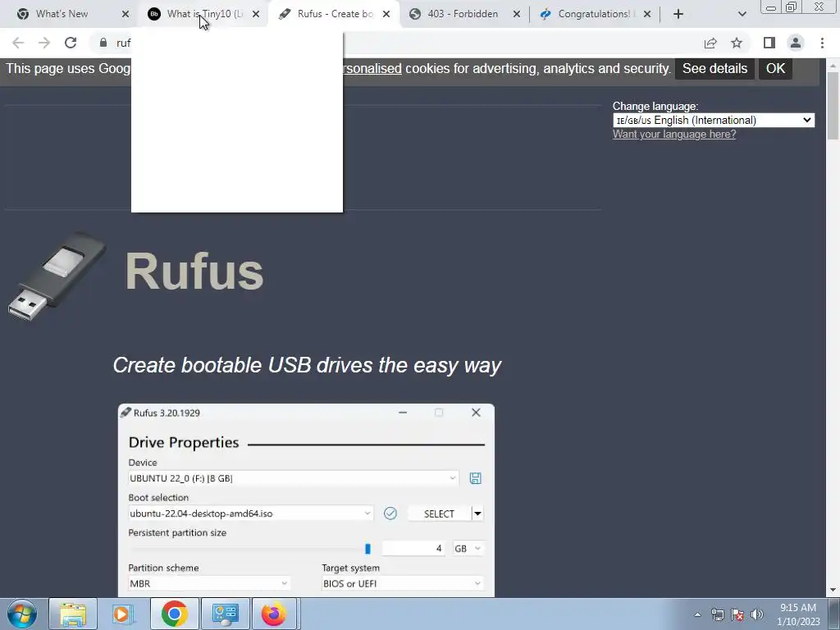The image size is (840, 630).
Task: Open the Change language dropdown
Action: pos(714,120)
